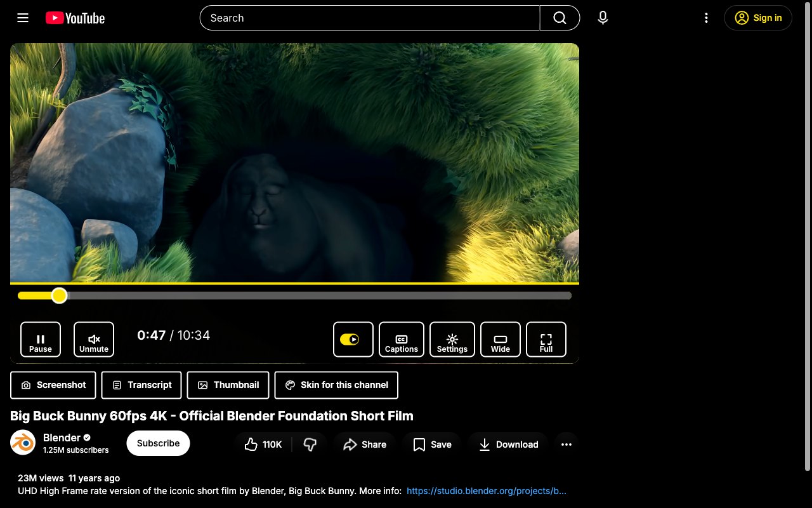Take a Screenshot of the video
This screenshot has width=812, height=508.
point(53,385)
